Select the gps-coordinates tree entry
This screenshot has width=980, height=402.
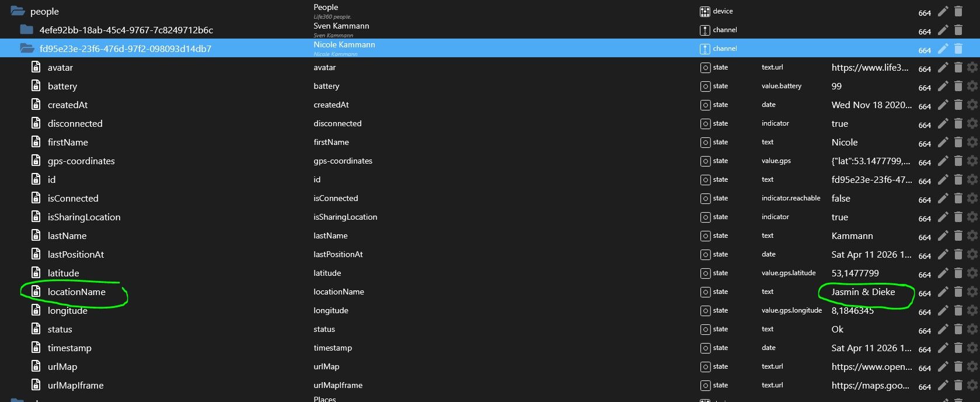[81, 161]
